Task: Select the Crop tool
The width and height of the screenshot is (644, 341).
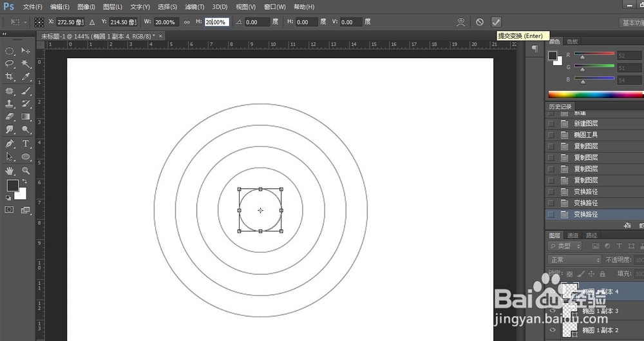Action: 9,77
